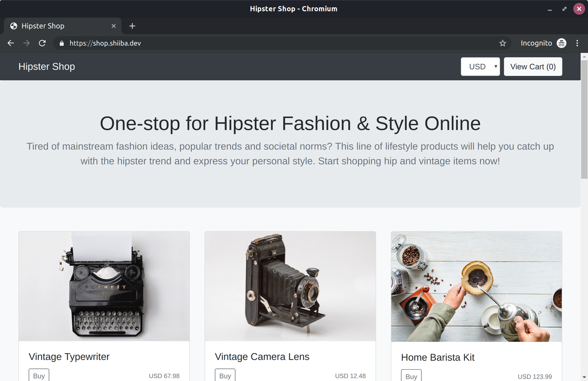Image resolution: width=588 pixels, height=381 pixels.
Task: Click the browser forward arrow
Action: tap(26, 43)
